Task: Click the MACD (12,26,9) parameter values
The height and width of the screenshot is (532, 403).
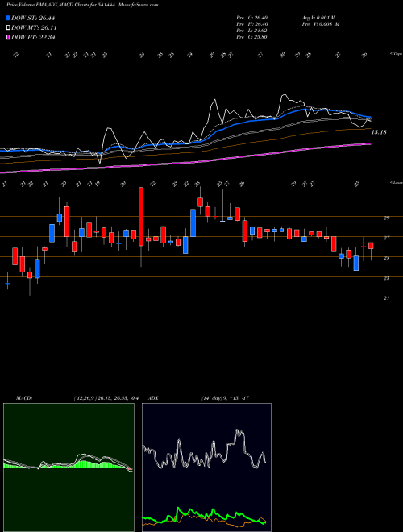Action: pyautogui.click(x=106, y=398)
